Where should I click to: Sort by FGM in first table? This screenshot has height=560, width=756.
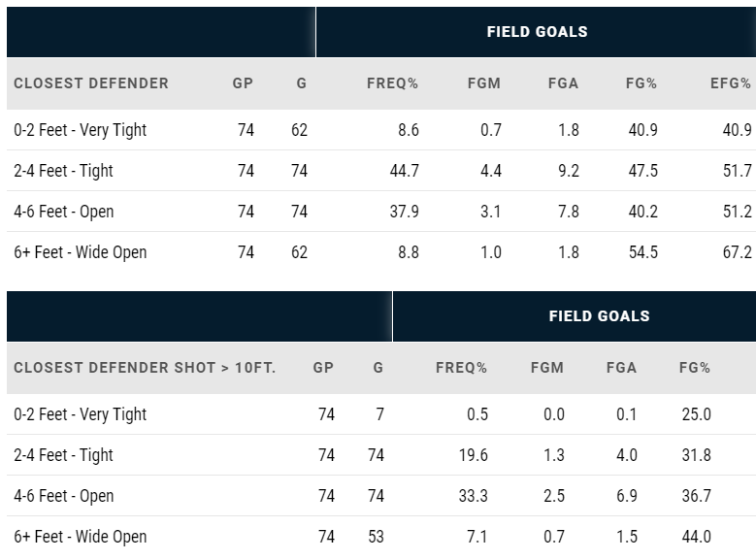484,83
